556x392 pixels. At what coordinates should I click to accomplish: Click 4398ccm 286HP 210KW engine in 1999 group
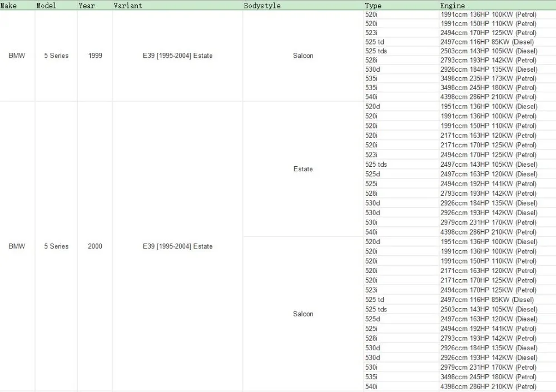(x=489, y=97)
